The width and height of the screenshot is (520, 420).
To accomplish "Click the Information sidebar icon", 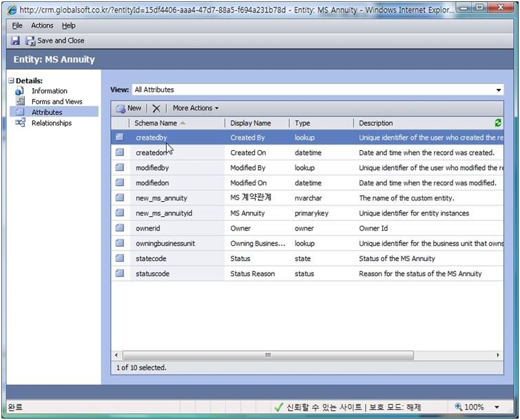I will (x=19, y=91).
